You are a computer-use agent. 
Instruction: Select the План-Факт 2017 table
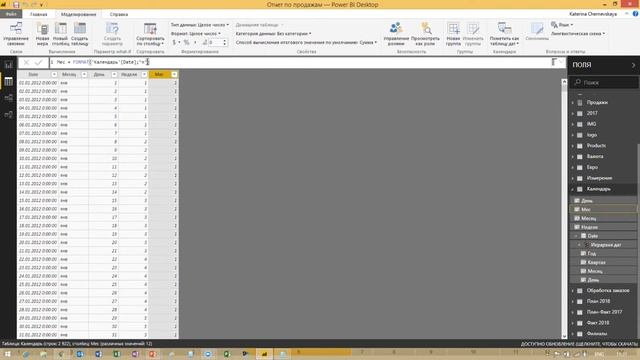[x=604, y=312]
